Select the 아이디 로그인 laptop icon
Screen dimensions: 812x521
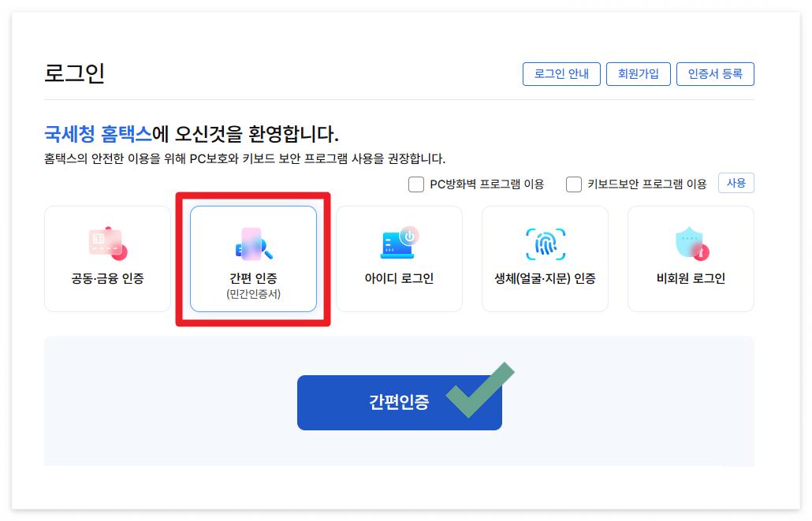click(399, 240)
